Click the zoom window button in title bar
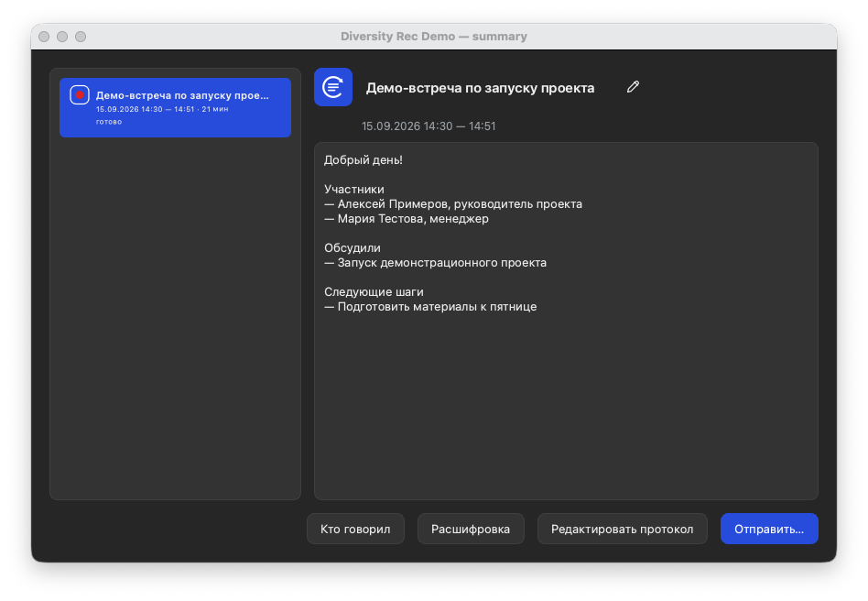The height and width of the screenshot is (601, 868). coord(81,37)
